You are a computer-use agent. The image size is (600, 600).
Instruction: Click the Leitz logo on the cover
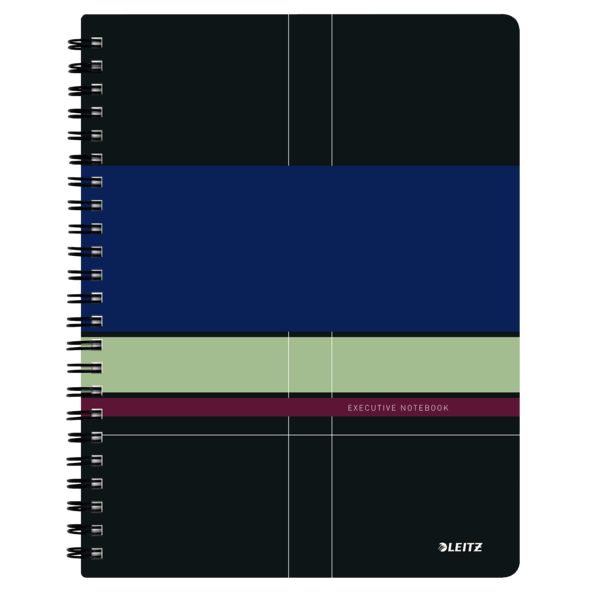(x=460, y=547)
